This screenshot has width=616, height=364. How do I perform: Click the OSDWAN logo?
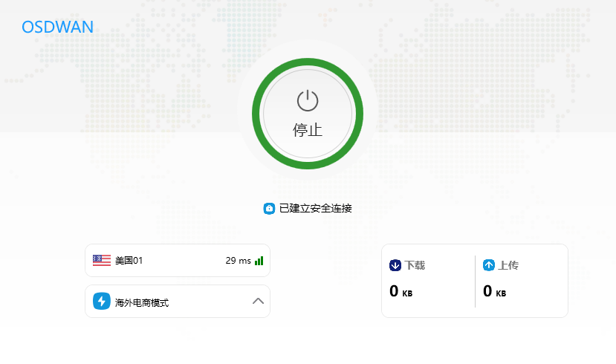pyautogui.click(x=57, y=27)
